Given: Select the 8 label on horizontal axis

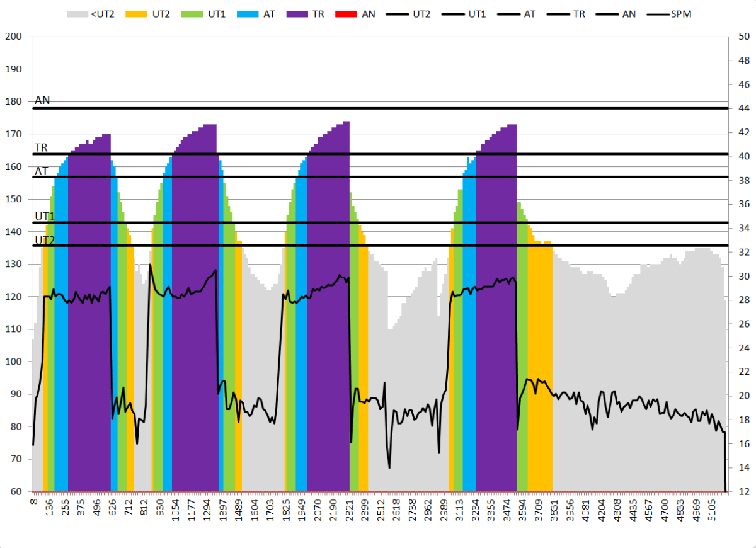Looking at the screenshot, I should coord(34,504).
